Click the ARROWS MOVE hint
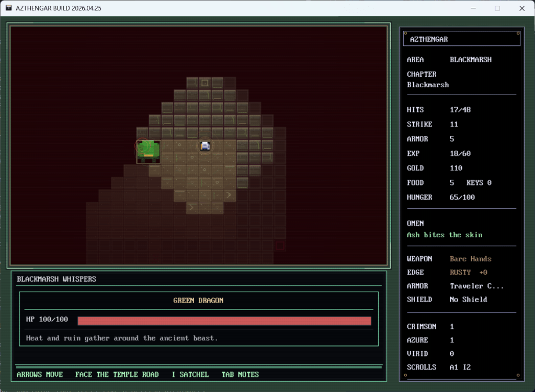The width and height of the screenshot is (535, 392). 40,374
